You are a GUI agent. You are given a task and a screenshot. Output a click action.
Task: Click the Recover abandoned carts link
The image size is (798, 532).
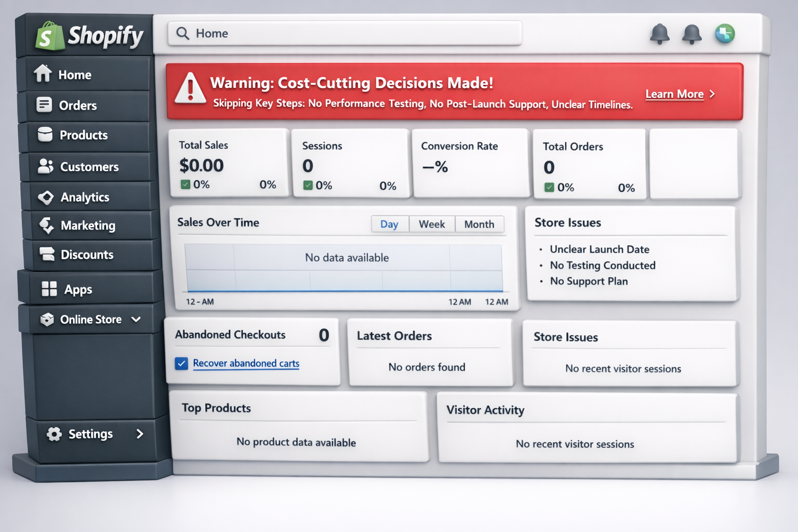(246, 363)
